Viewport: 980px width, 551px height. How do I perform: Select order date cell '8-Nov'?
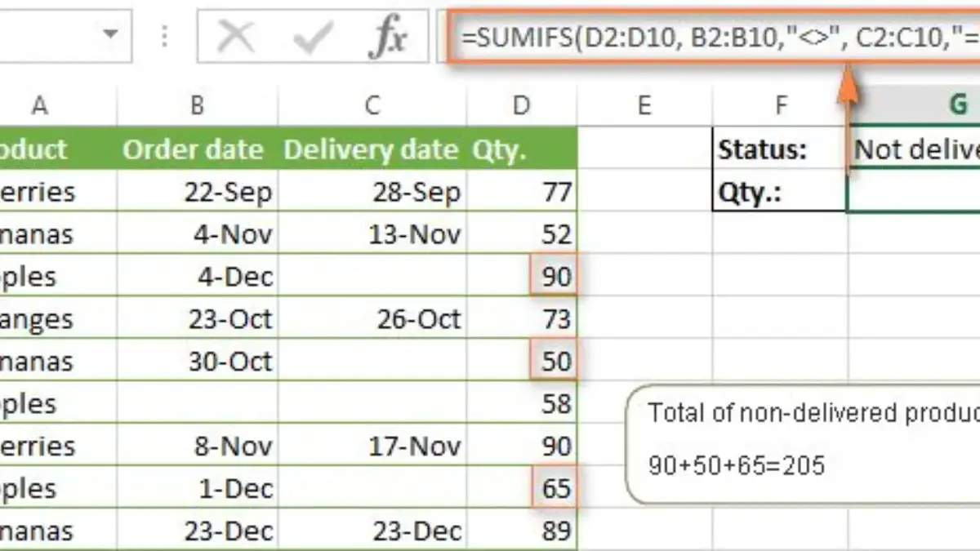point(197,447)
